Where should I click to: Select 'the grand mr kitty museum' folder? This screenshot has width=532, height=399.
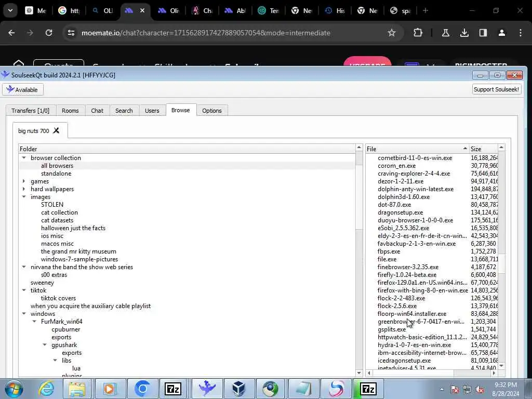[78, 251]
